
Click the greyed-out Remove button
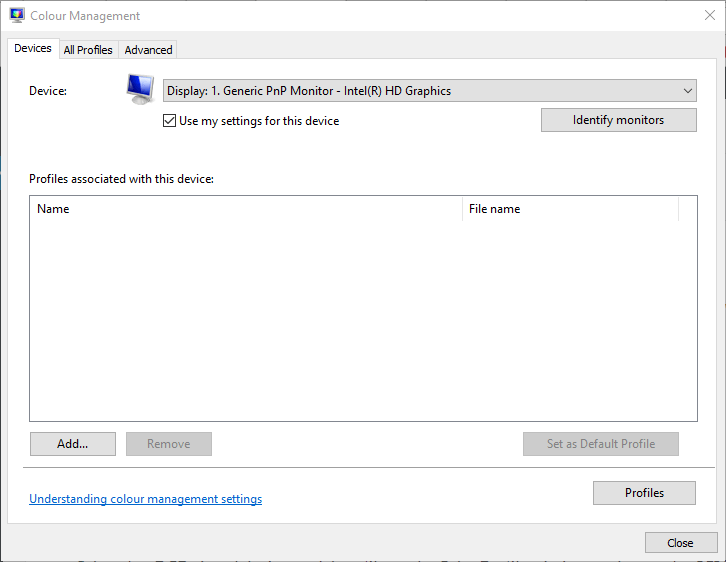pos(169,444)
